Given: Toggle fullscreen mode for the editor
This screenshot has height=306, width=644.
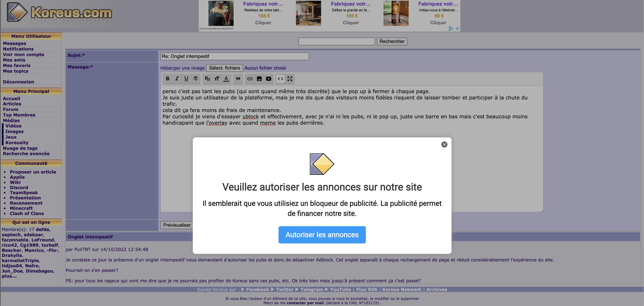Looking at the screenshot, I should [290, 79].
